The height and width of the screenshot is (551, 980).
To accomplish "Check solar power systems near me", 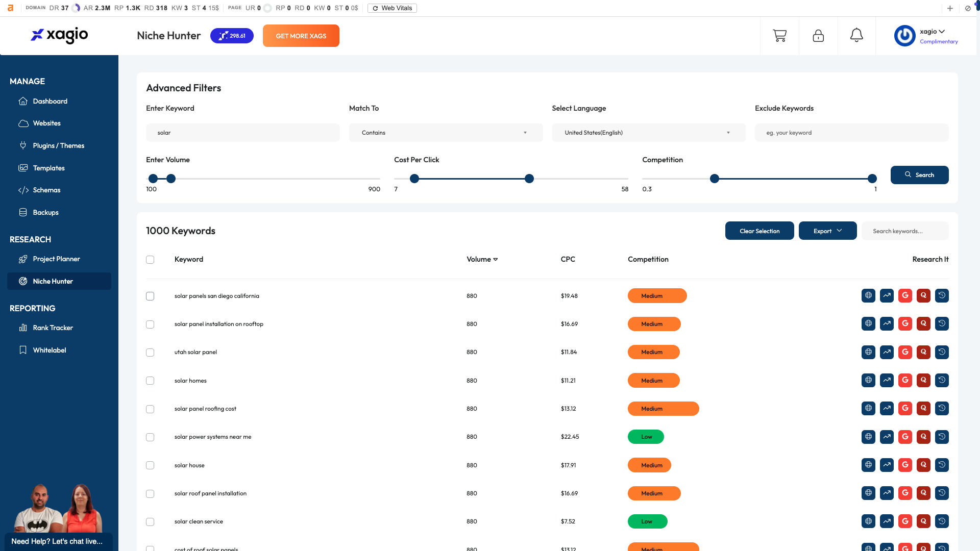I will (150, 437).
